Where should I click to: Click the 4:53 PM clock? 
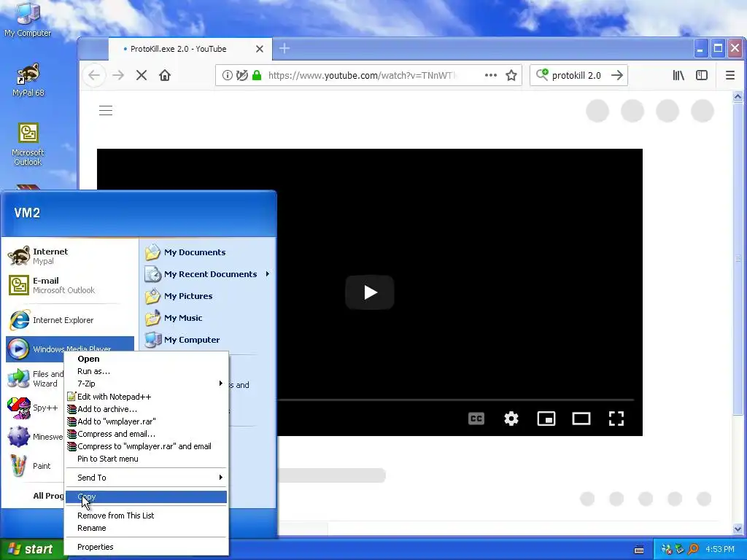coord(720,550)
